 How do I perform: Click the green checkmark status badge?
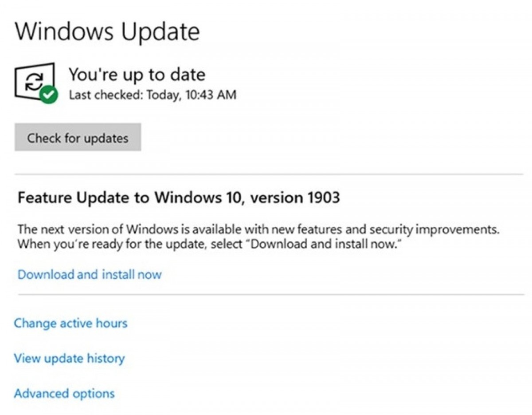[x=48, y=95]
